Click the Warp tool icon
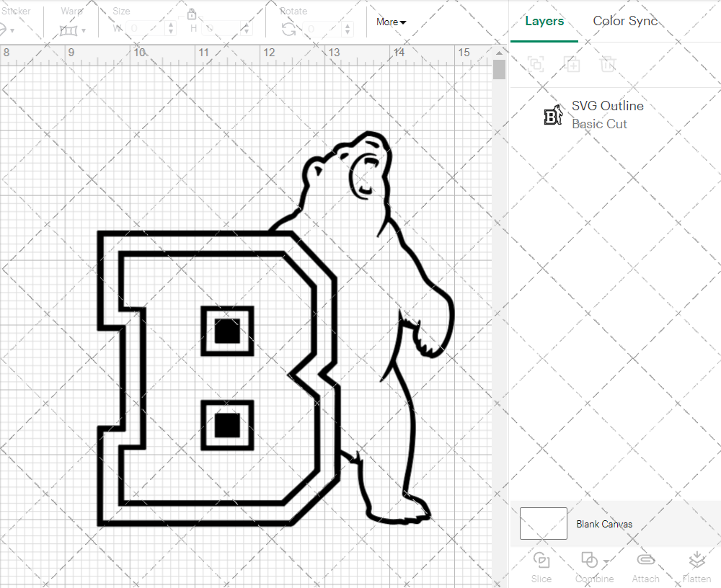Screen dimensions: 721x588 tap(69, 29)
